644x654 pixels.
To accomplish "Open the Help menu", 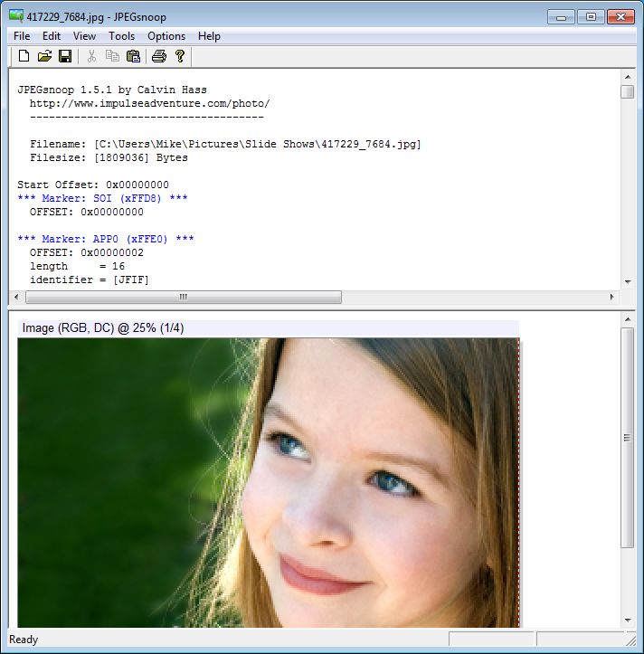I will (209, 36).
